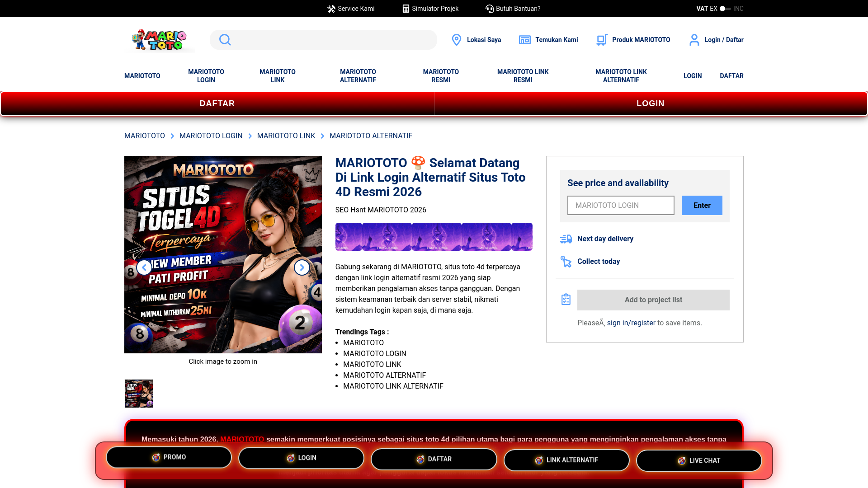868x488 pixels.
Task: Open MARIOTOTO LINK breadcrumb link
Action: (x=286, y=136)
